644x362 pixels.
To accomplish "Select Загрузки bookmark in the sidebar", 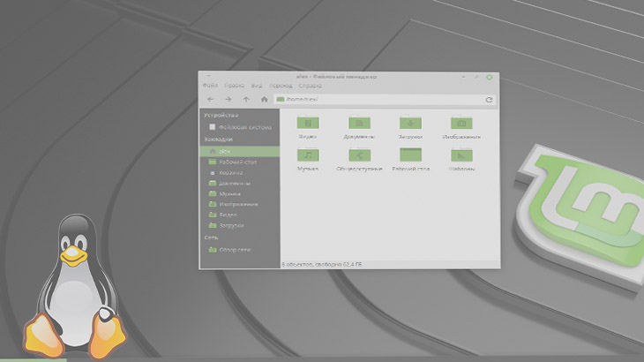I will (240, 225).
